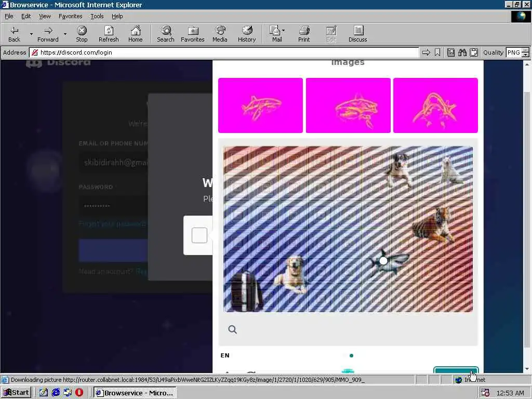
Task: Click the tiger in the captcha image
Action: point(433,224)
